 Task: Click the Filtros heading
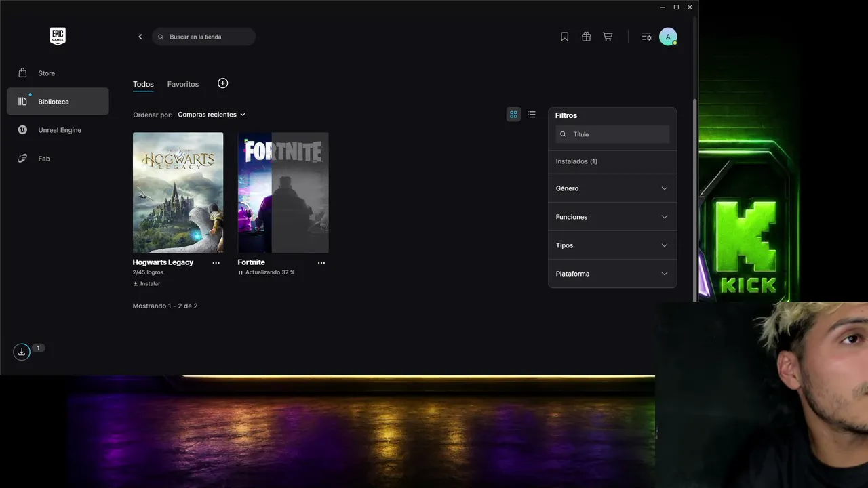tap(566, 115)
